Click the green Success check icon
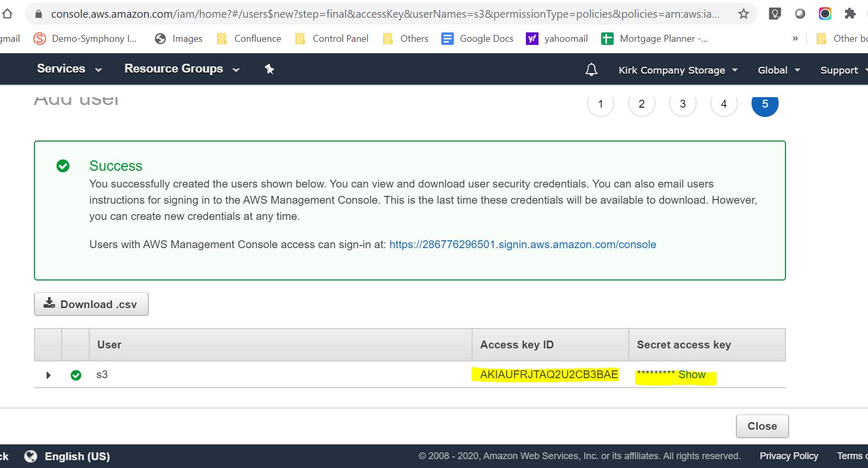Image resolution: width=868 pixels, height=468 pixels. tap(63, 166)
